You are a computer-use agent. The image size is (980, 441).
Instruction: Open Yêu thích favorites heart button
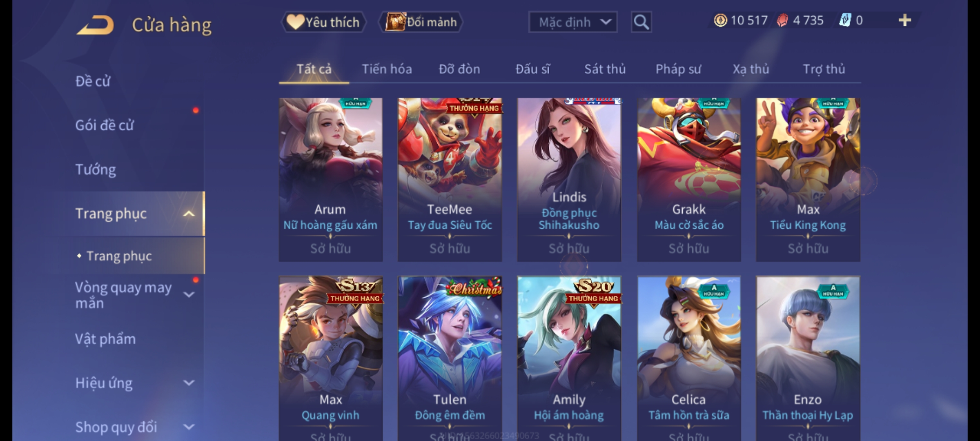tap(323, 22)
